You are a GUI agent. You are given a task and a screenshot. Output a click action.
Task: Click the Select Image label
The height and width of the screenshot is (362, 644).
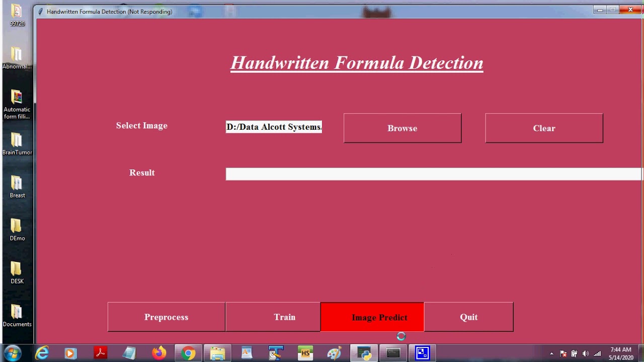pyautogui.click(x=142, y=126)
